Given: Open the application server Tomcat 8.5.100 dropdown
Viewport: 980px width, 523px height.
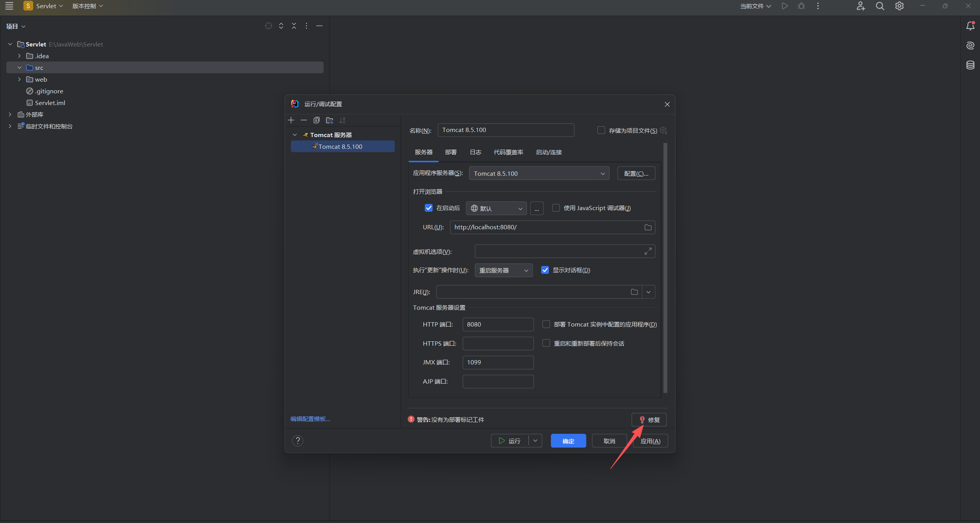Looking at the screenshot, I should pos(539,173).
